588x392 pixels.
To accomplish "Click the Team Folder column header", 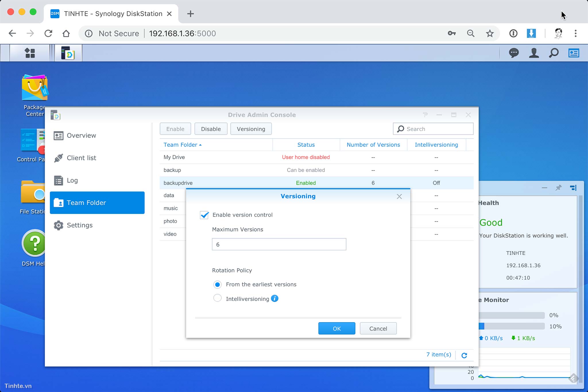I will (x=182, y=144).
